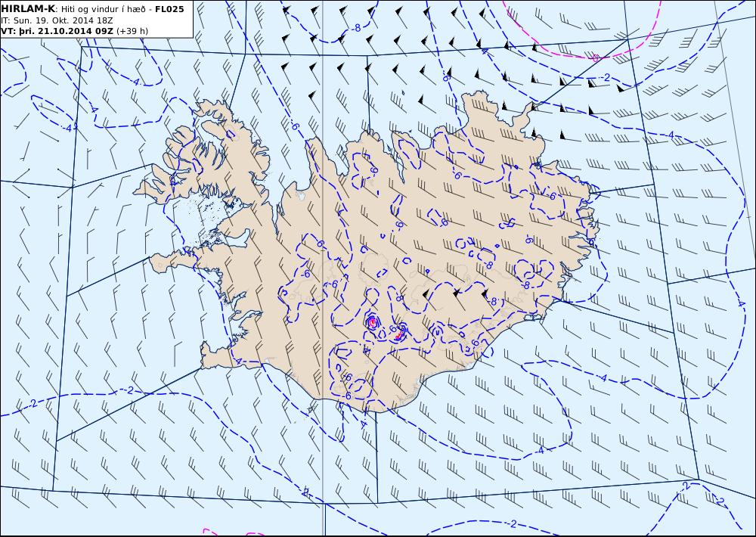
Task: Click the '(+39 h)' forecast offset text
Action: [132, 31]
